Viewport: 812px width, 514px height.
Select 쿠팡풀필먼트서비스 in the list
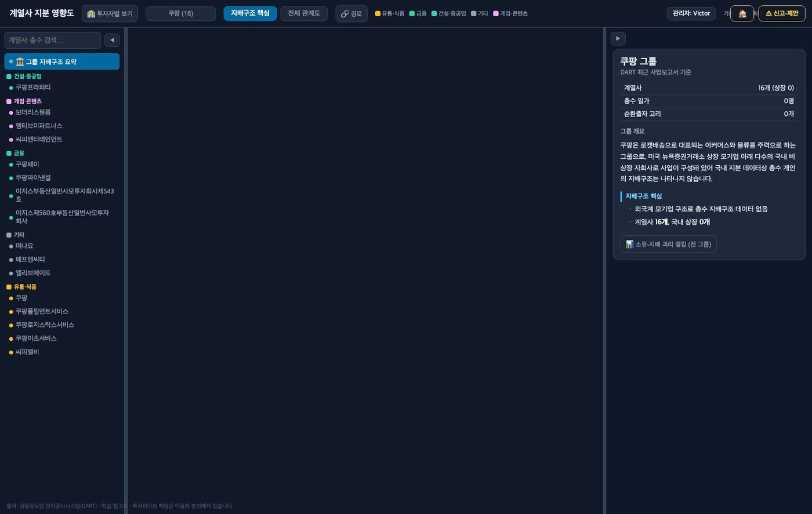click(x=62, y=312)
